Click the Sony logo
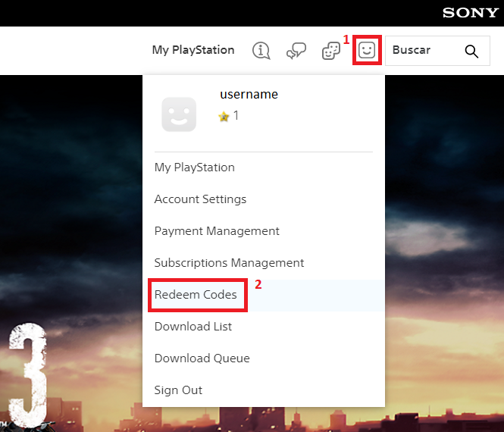 [x=470, y=13]
